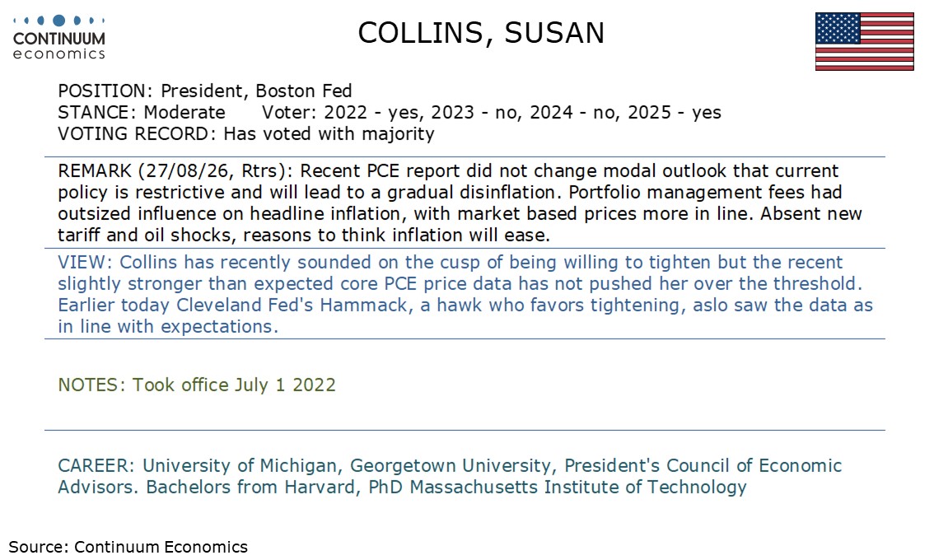Image resolution: width=934 pixels, height=560 pixels.
Task: Click NOTES: Took office July 1 2022
Action: pos(197,385)
